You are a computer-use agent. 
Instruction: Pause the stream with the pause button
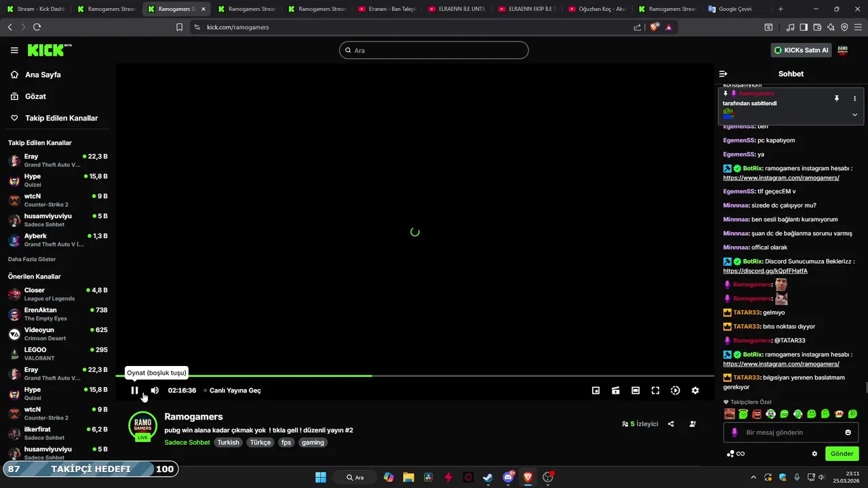click(135, 390)
